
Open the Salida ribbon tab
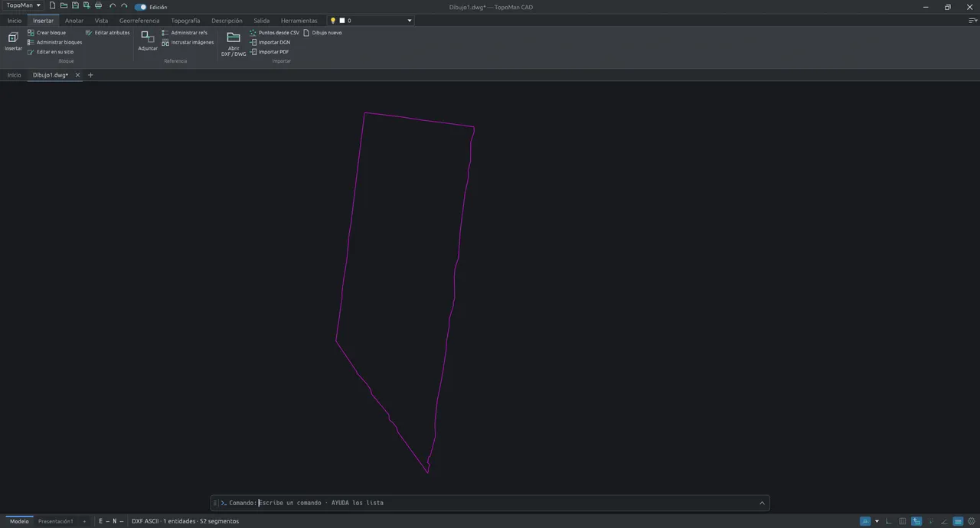pyautogui.click(x=262, y=21)
